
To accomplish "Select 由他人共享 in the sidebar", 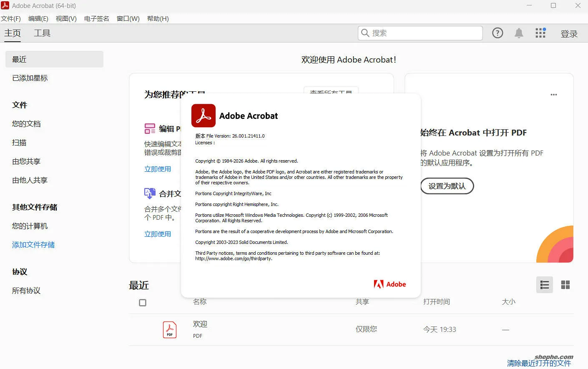I will coord(30,180).
